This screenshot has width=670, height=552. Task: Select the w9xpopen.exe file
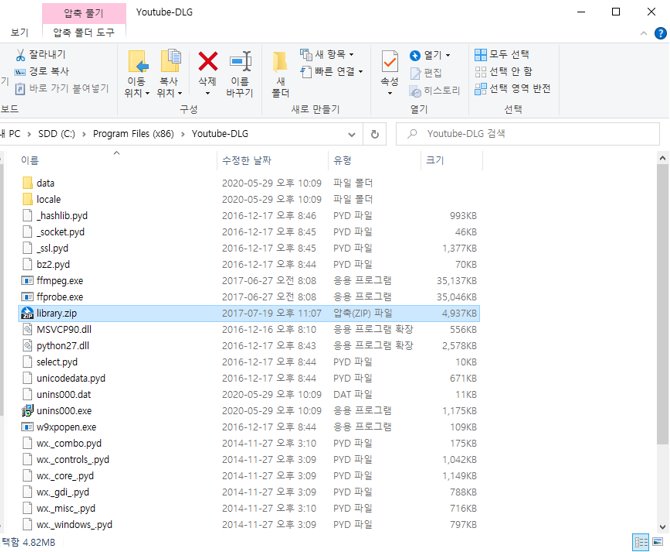click(x=249, y=427)
